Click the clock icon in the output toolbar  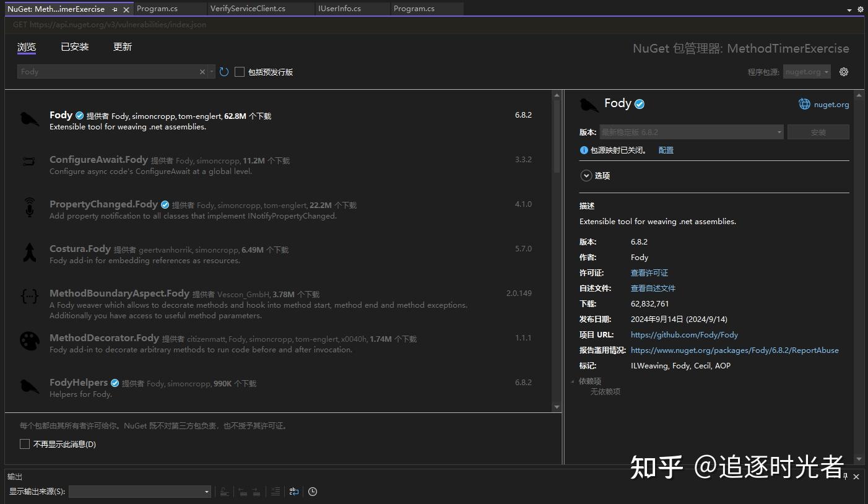click(x=313, y=491)
